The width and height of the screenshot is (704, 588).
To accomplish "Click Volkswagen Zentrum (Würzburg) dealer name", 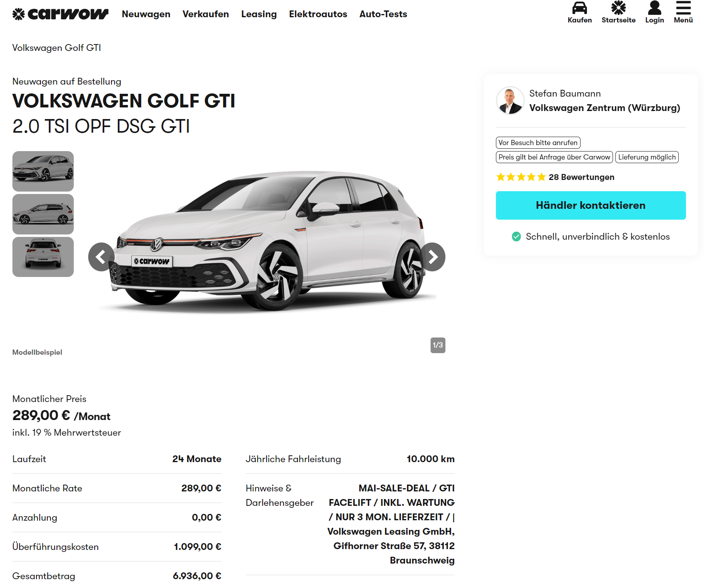I will point(605,108).
